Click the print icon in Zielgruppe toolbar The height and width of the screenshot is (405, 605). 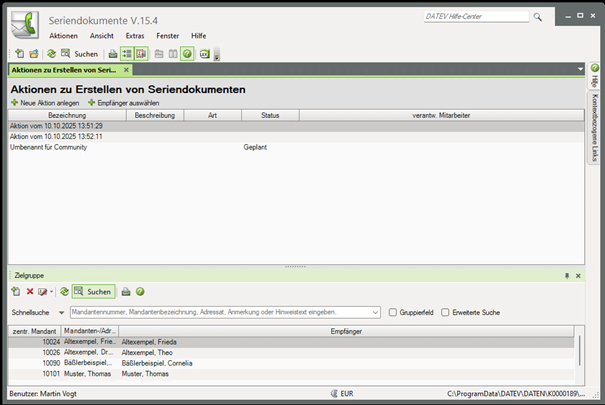tap(126, 292)
